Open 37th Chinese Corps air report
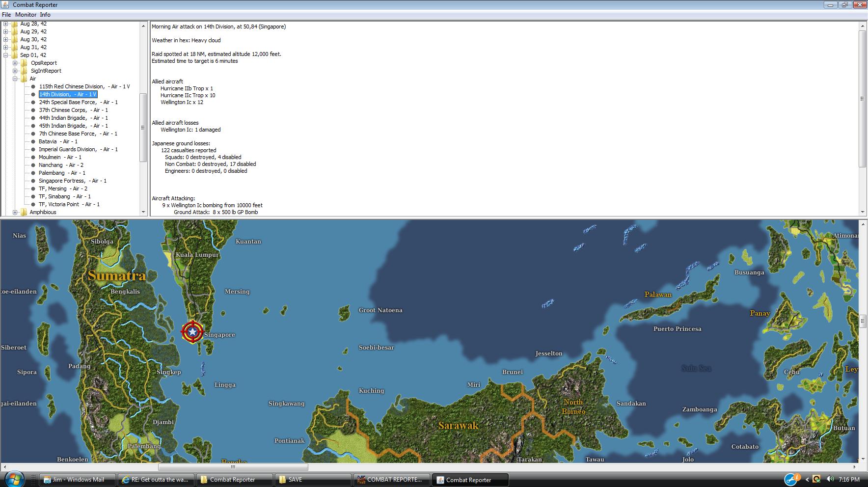This screenshot has height=487, width=868. [74, 110]
